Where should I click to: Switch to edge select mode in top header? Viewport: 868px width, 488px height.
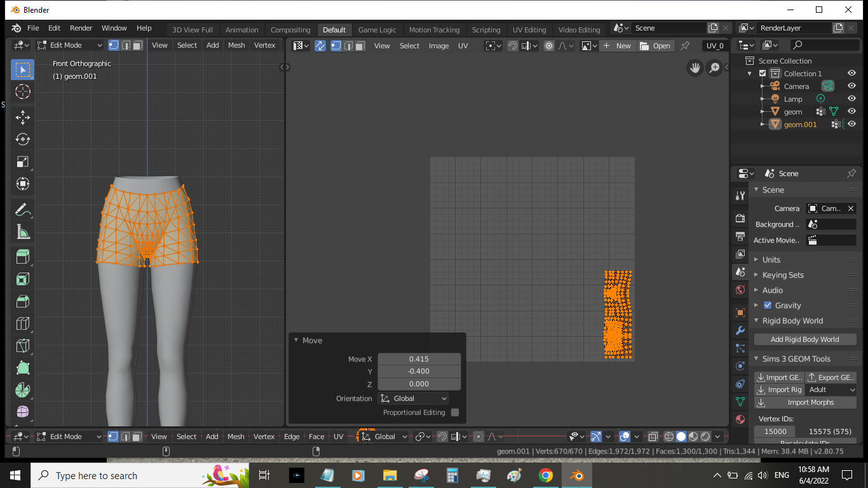click(126, 45)
